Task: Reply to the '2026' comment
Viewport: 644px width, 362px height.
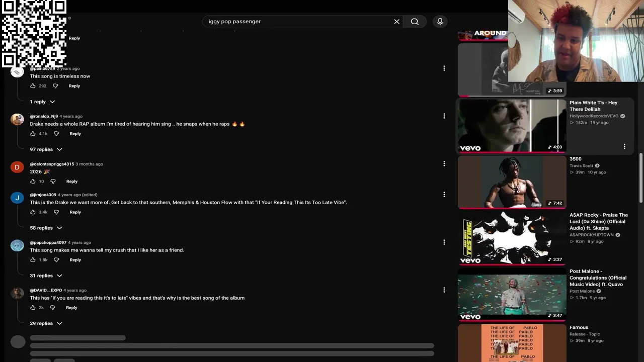Action: [72, 182]
